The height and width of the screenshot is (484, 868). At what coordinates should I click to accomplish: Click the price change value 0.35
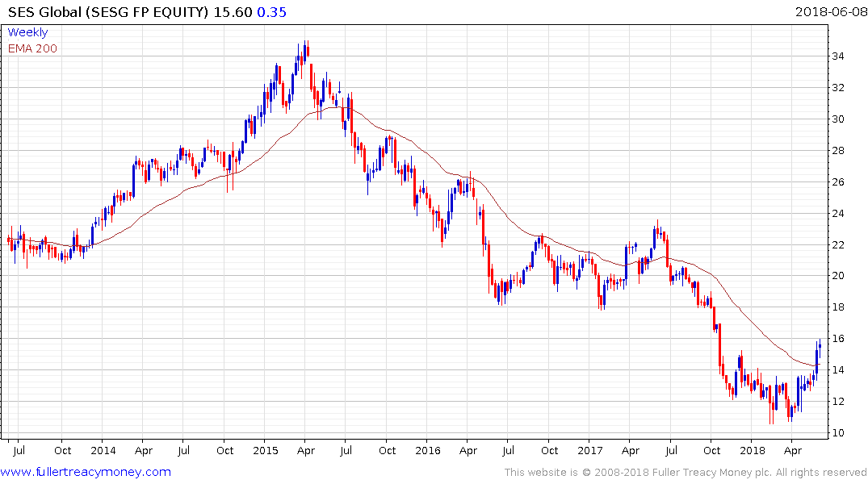272,12
